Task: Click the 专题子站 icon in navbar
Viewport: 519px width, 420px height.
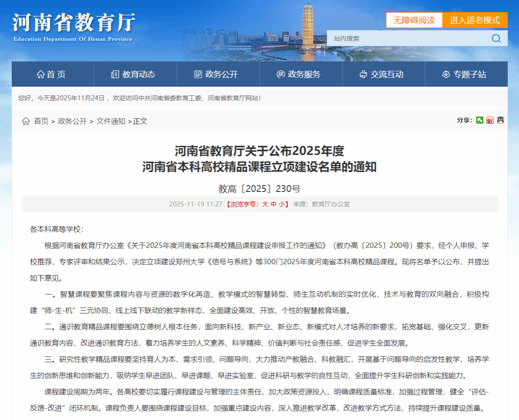Action: [446, 75]
